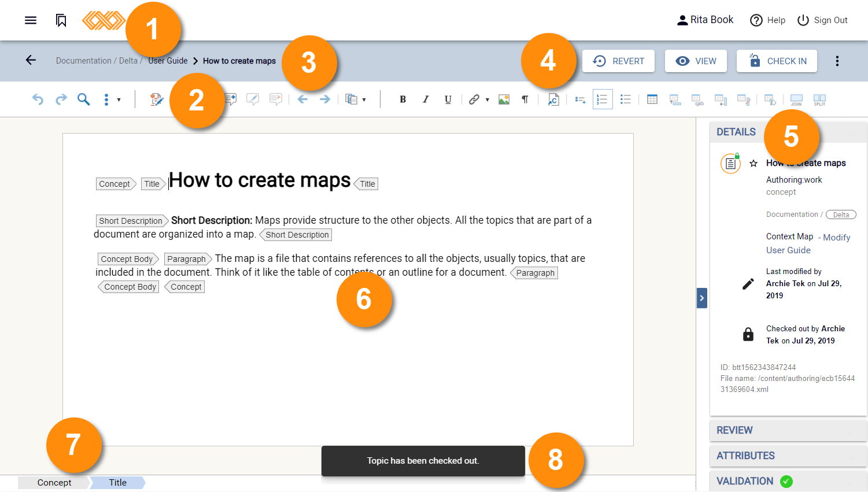Click the topic document icon in Details

(730, 164)
